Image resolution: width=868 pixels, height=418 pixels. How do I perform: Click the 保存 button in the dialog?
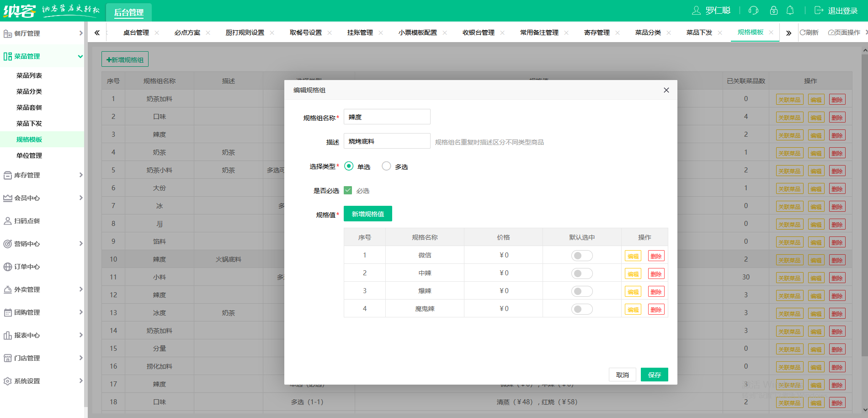click(x=654, y=375)
